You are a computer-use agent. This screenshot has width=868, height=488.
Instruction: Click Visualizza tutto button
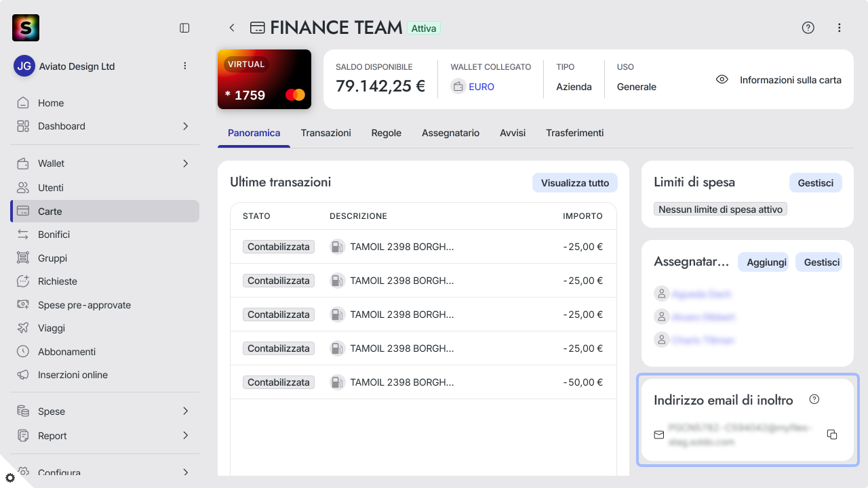[575, 183]
